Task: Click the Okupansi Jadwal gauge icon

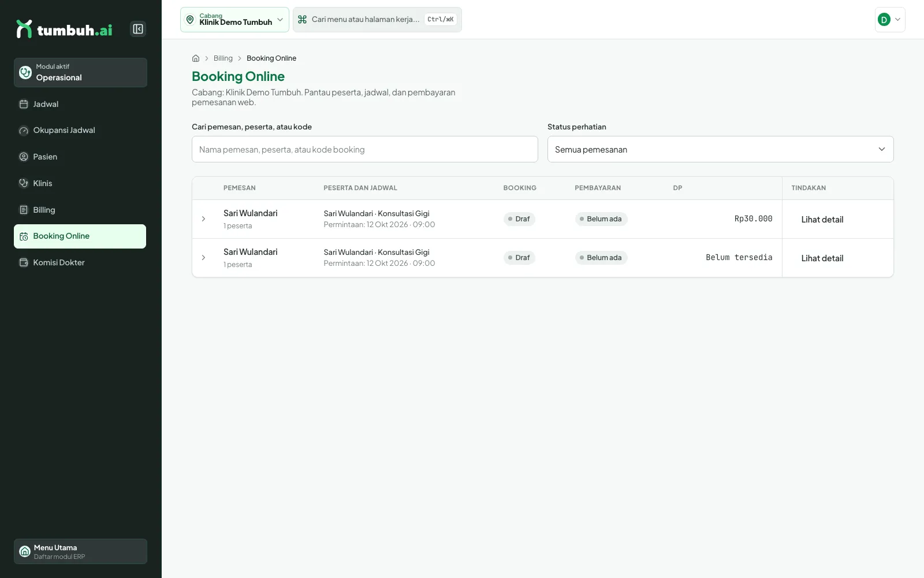Action: coord(24,131)
